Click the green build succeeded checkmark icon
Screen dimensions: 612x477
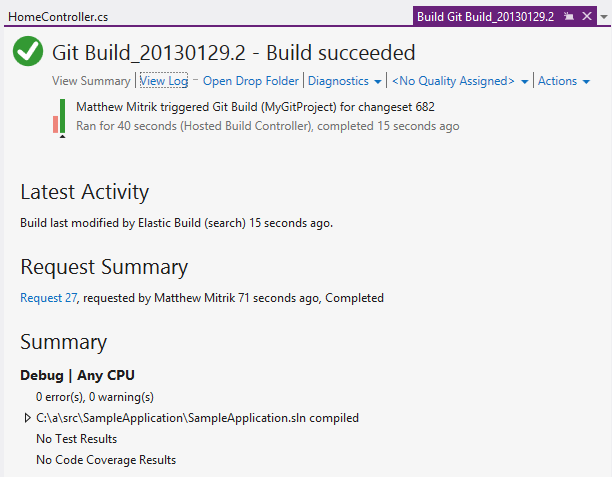pyautogui.click(x=28, y=51)
